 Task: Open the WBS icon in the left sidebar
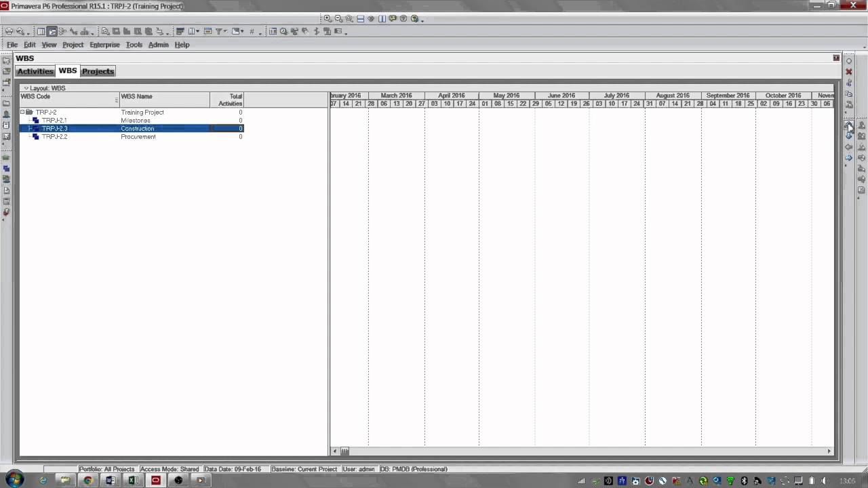pos(6,169)
